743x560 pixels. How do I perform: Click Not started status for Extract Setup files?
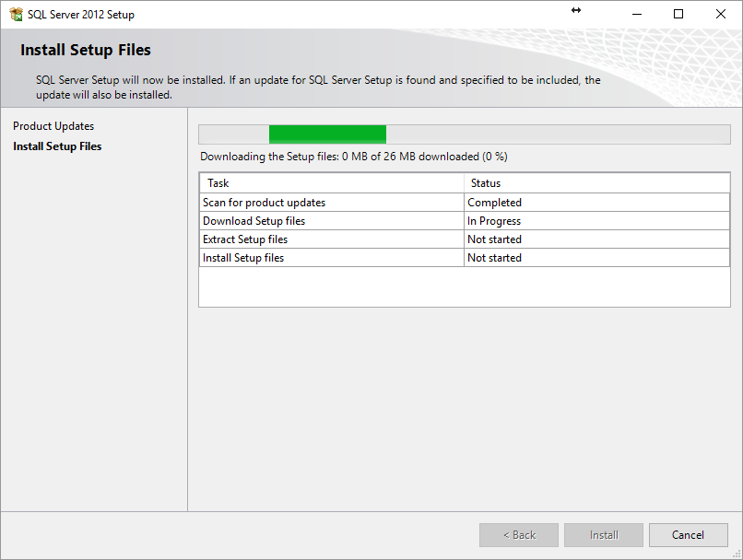click(x=597, y=239)
